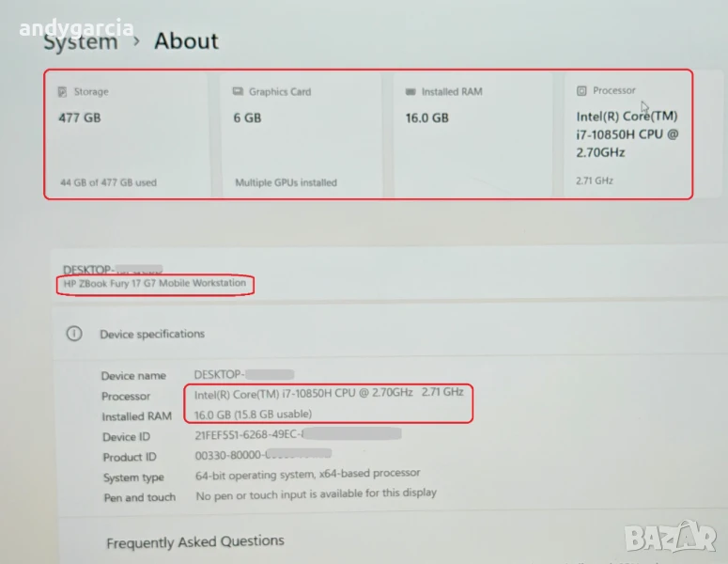The height and width of the screenshot is (564, 728).
Task: Click the Storage drive icon
Action: 62,92
